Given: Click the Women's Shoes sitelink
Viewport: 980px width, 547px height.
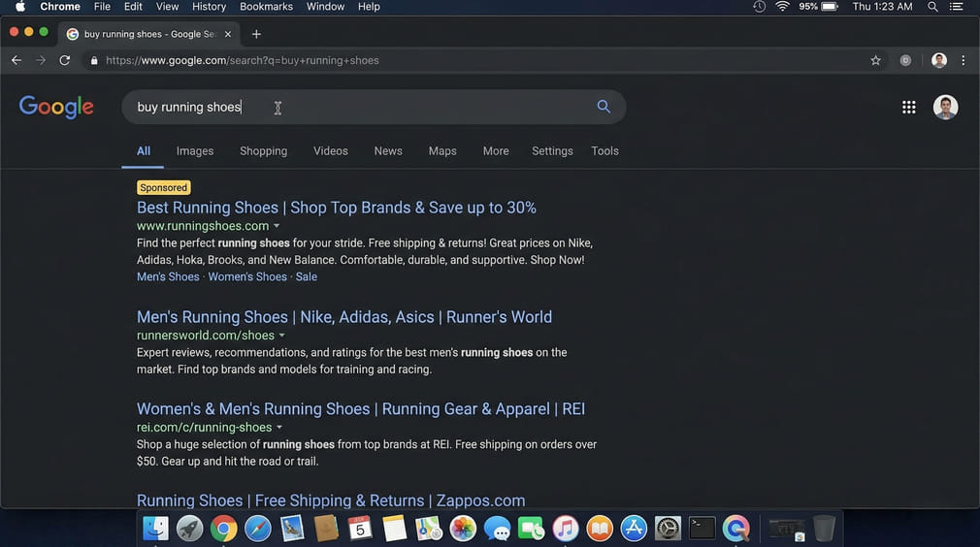Looking at the screenshot, I should (x=247, y=276).
